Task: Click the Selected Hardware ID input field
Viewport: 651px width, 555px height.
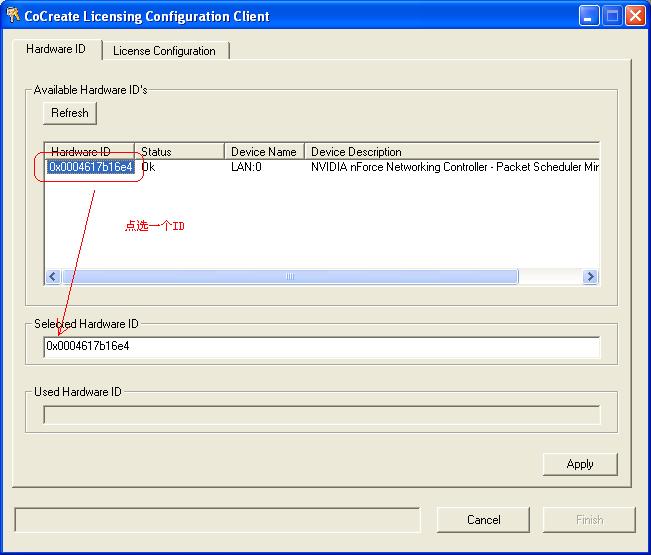Action: click(x=322, y=347)
